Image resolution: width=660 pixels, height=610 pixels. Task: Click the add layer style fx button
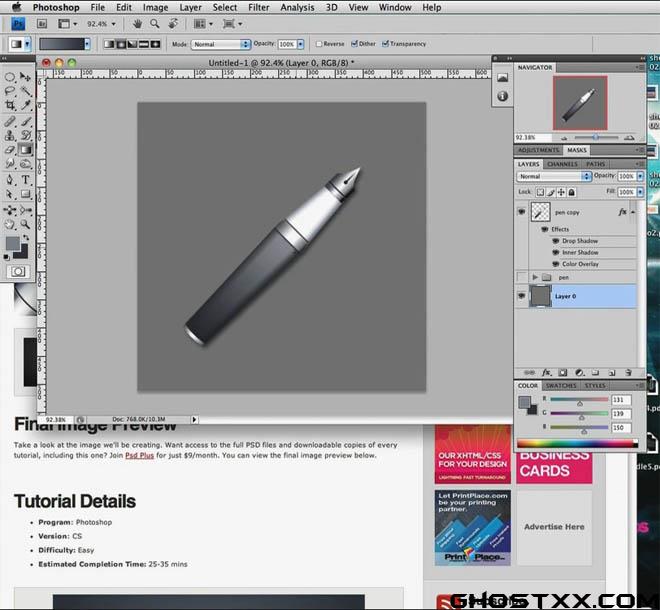546,373
